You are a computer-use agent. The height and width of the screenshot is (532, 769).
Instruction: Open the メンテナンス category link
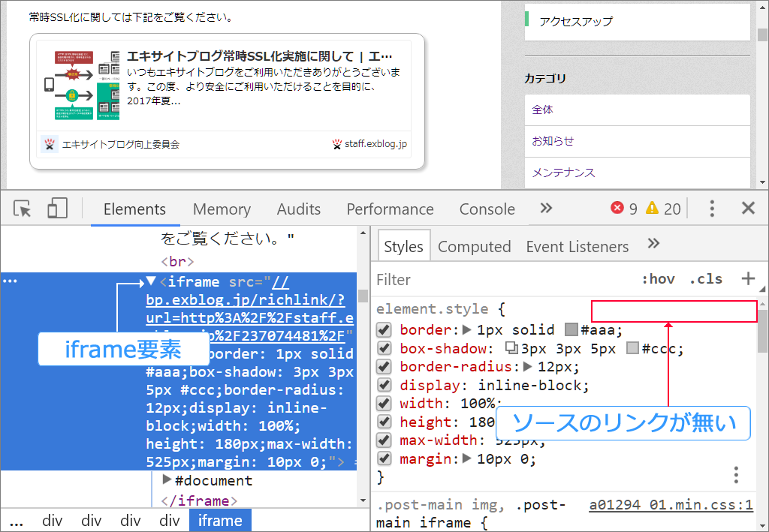tap(563, 173)
